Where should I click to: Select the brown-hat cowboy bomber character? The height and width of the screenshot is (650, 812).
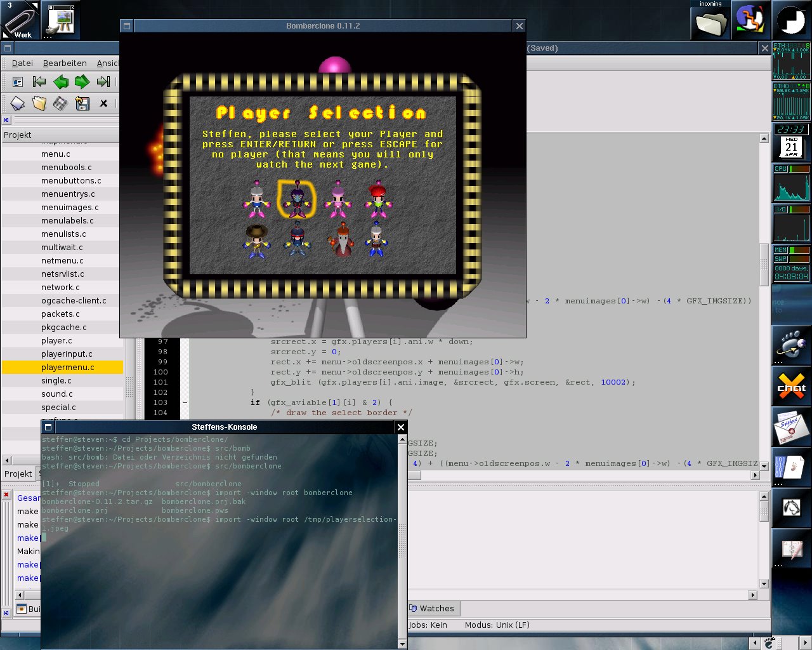pos(256,241)
